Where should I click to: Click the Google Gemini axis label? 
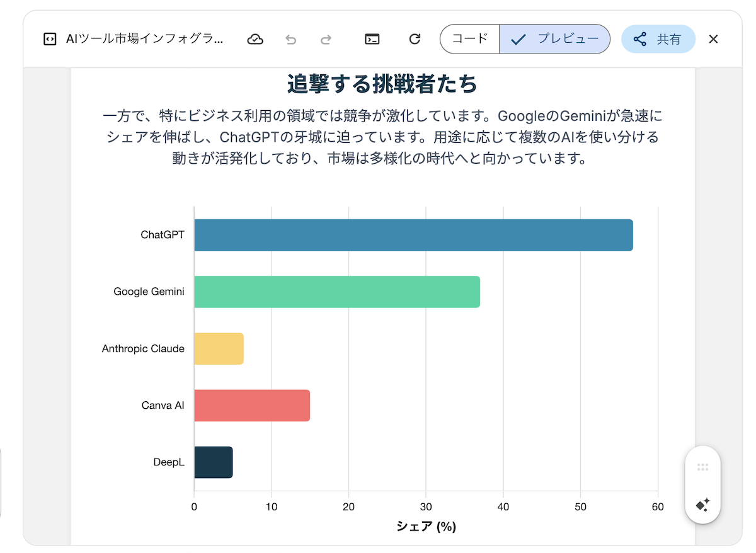(x=149, y=292)
